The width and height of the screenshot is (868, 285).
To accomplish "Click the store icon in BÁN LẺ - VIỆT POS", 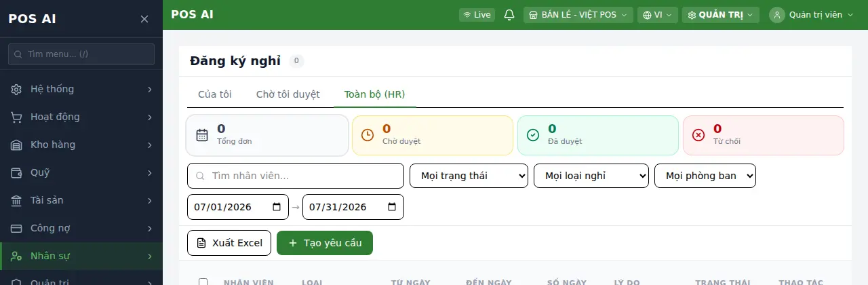I will pyautogui.click(x=533, y=15).
